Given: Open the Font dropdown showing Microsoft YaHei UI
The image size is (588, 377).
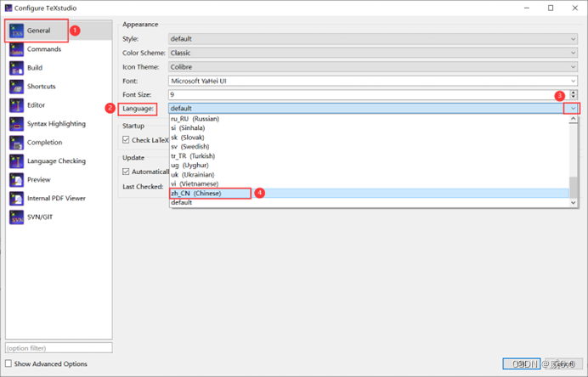Looking at the screenshot, I should click(373, 81).
